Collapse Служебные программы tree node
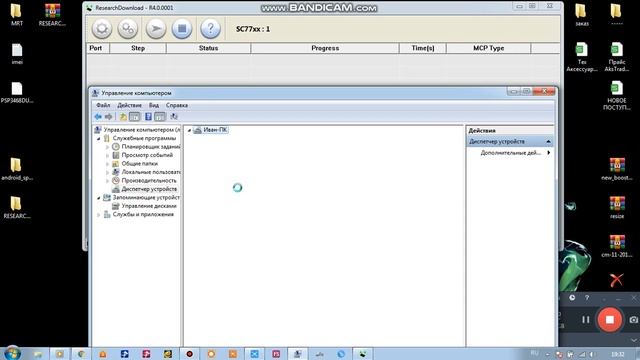Viewport: 640px width, 360px height. (x=99, y=139)
